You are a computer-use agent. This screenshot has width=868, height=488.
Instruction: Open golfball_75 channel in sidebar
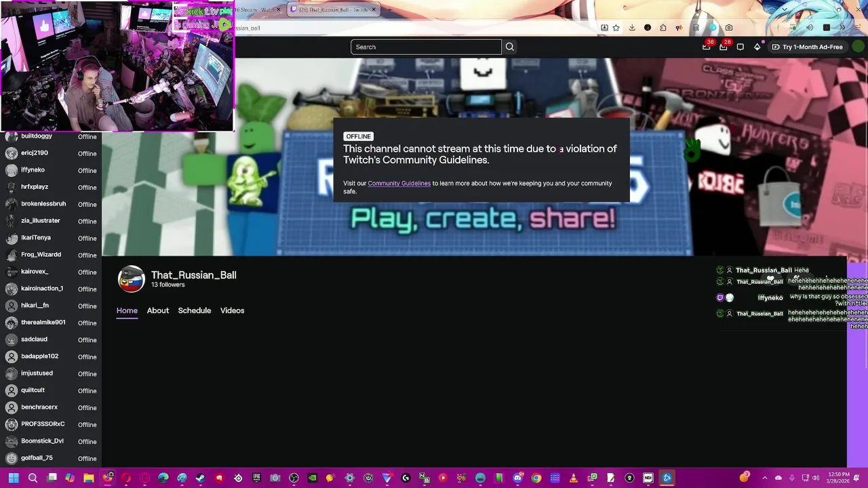[51, 458]
